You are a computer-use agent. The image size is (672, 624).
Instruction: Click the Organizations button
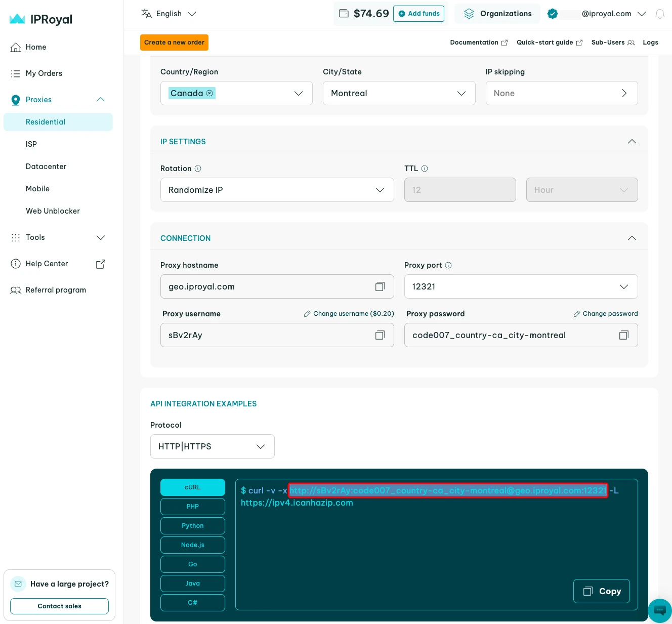pyautogui.click(x=497, y=14)
